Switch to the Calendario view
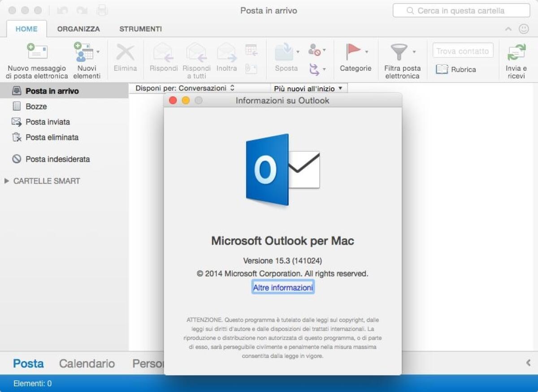The image size is (538, 392). (87, 363)
